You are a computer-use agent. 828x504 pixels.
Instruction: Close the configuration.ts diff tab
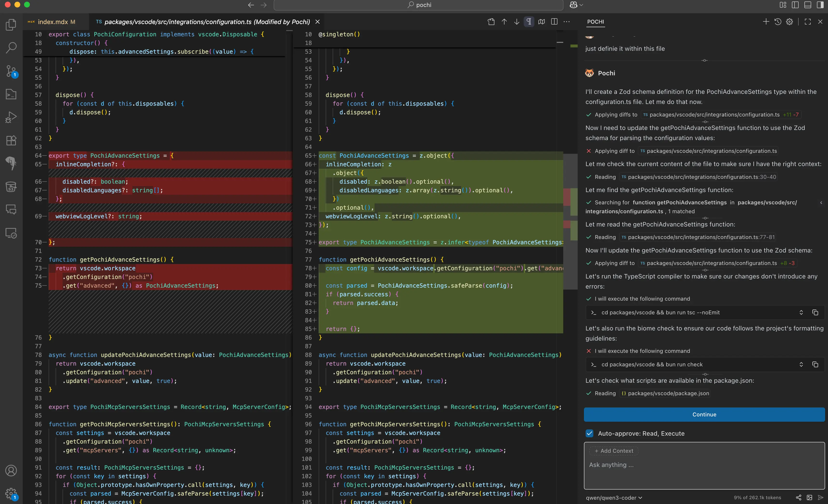coord(317,22)
